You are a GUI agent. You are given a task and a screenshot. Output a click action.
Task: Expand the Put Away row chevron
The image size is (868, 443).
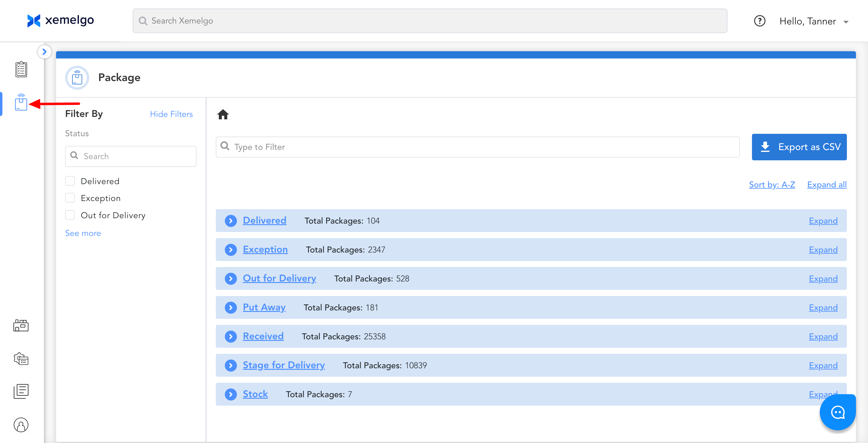click(x=231, y=308)
